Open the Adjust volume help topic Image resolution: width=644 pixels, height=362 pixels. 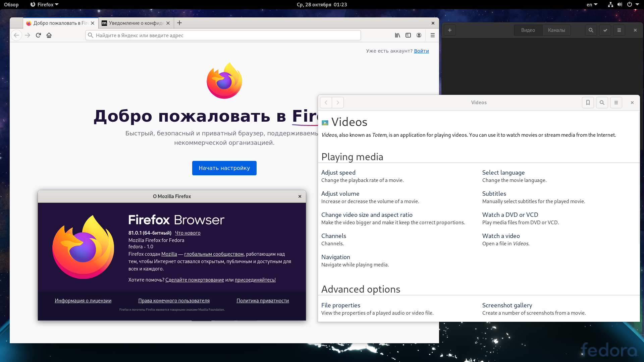click(x=340, y=194)
